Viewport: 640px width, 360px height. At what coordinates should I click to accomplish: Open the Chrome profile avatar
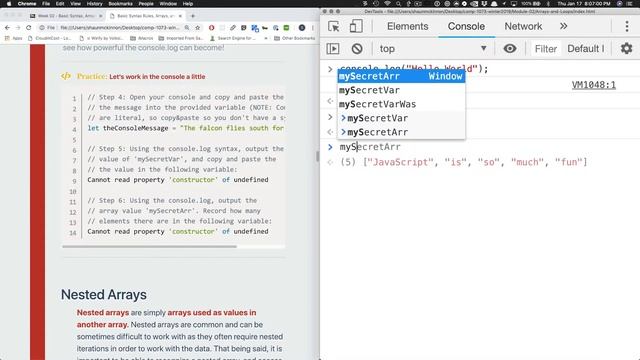coord(302,28)
